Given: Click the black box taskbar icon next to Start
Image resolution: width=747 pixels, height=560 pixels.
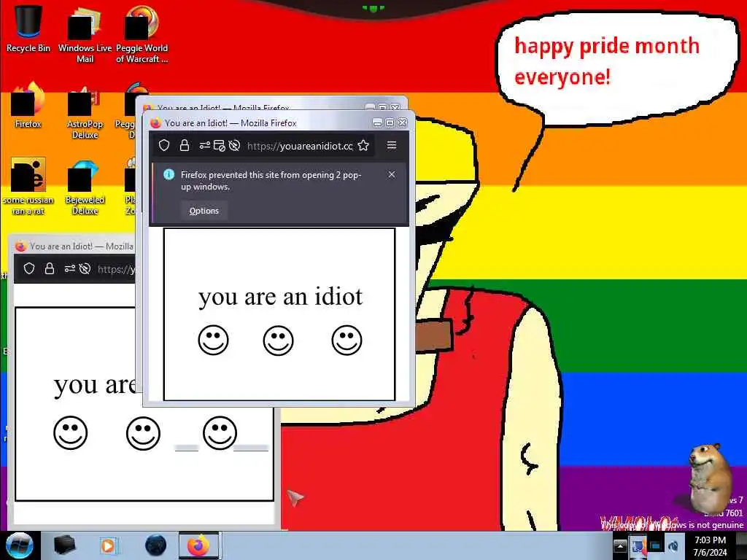Looking at the screenshot, I should pos(64,545).
